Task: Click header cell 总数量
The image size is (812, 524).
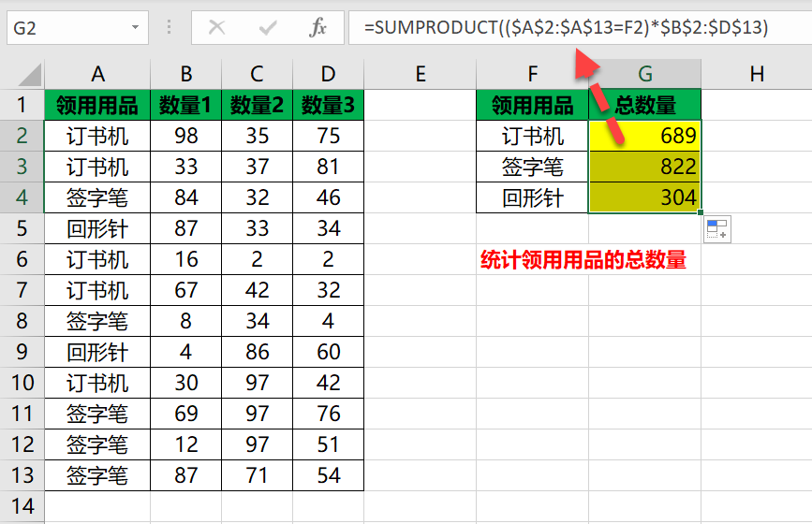Action: (x=644, y=105)
